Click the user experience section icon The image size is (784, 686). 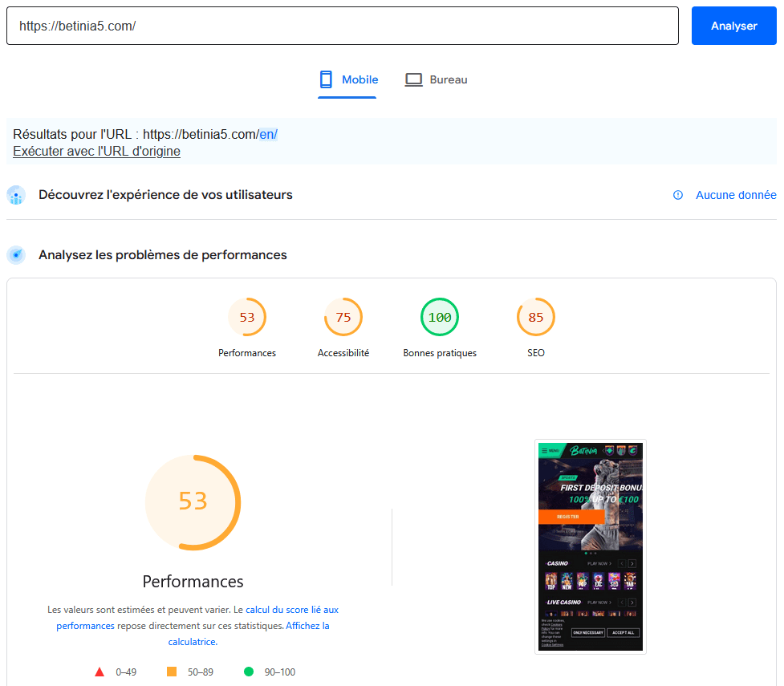[17, 195]
